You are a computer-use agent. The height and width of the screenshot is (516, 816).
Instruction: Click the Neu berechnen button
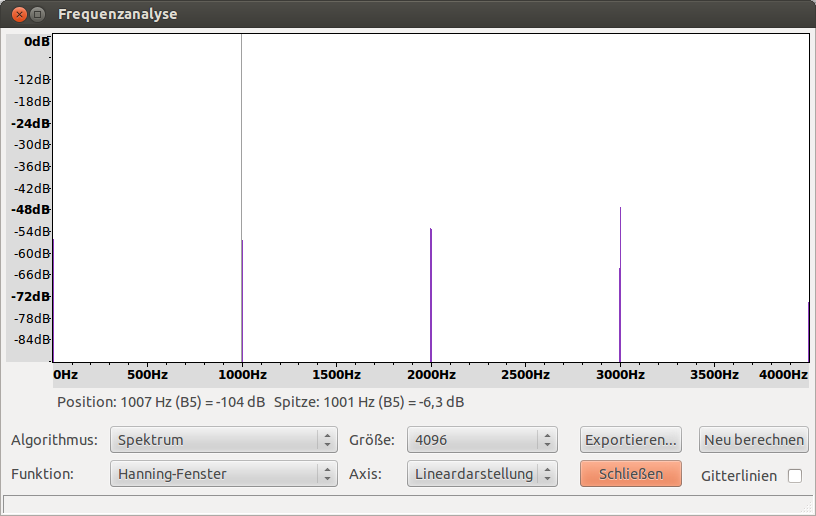point(754,440)
